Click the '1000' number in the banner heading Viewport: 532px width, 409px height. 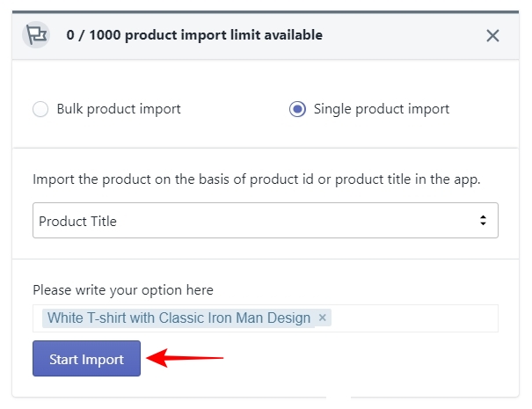pyautogui.click(x=105, y=35)
